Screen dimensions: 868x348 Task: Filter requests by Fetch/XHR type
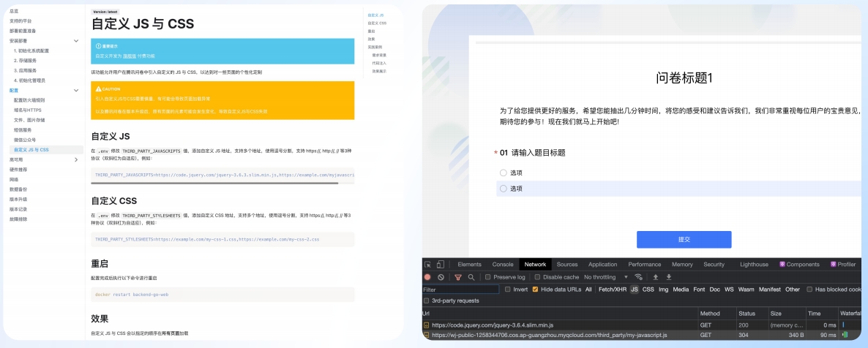click(x=613, y=290)
